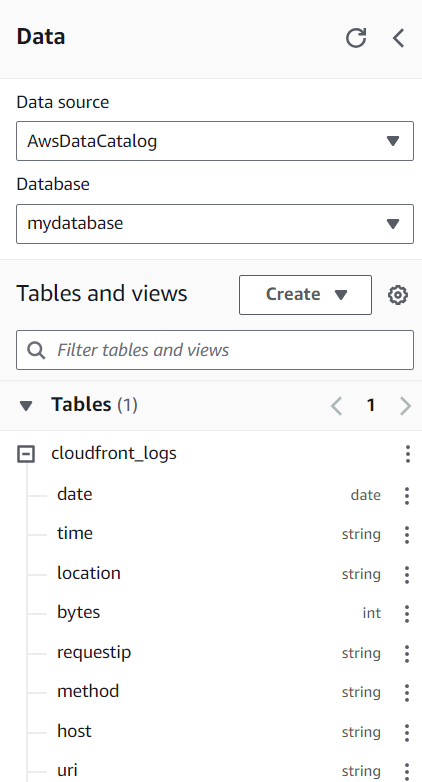This screenshot has width=422, height=782.
Task: Click the Database label
Action: point(53,185)
